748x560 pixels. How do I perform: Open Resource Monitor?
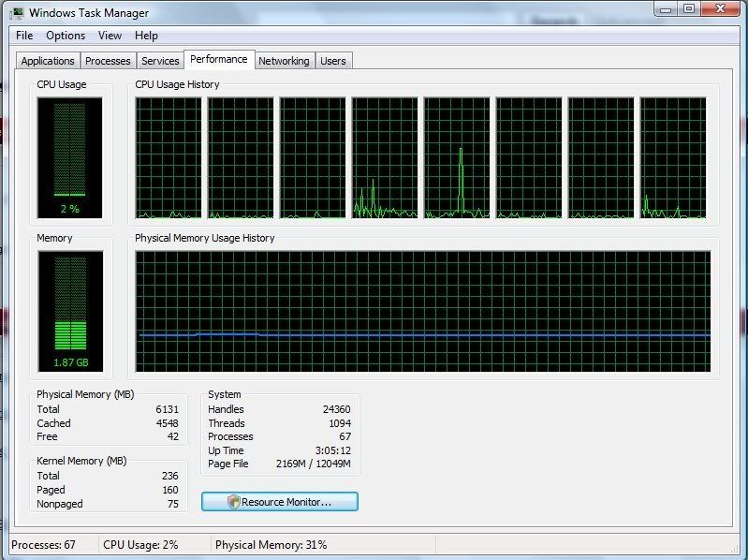click(280, 502)
